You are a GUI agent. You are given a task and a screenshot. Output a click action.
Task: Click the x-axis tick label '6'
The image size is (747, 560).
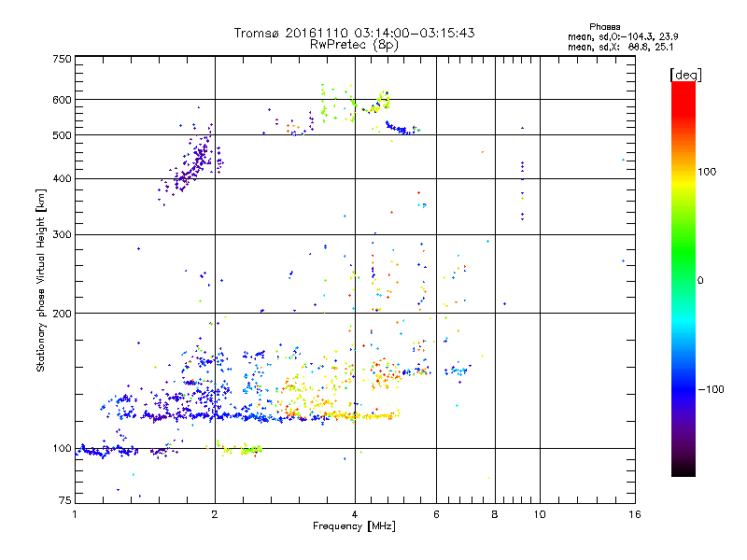(x=436, y=514)
